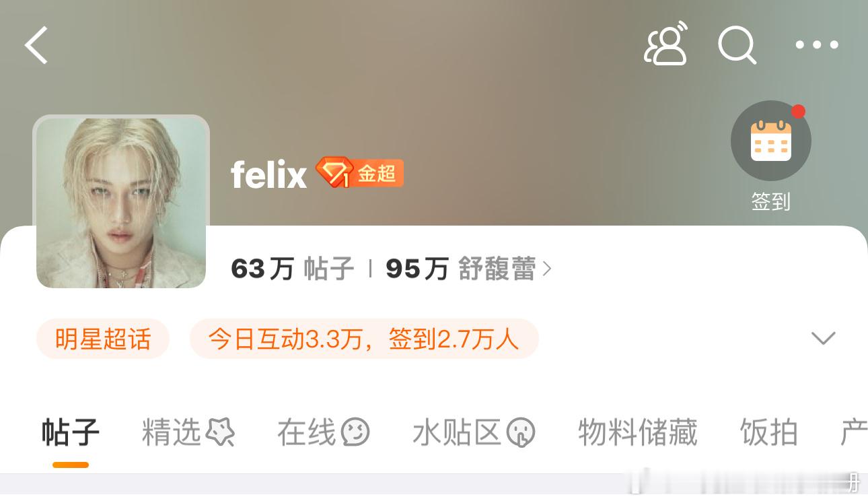Open the felix profile avatar image

click(x=121, y=203)
